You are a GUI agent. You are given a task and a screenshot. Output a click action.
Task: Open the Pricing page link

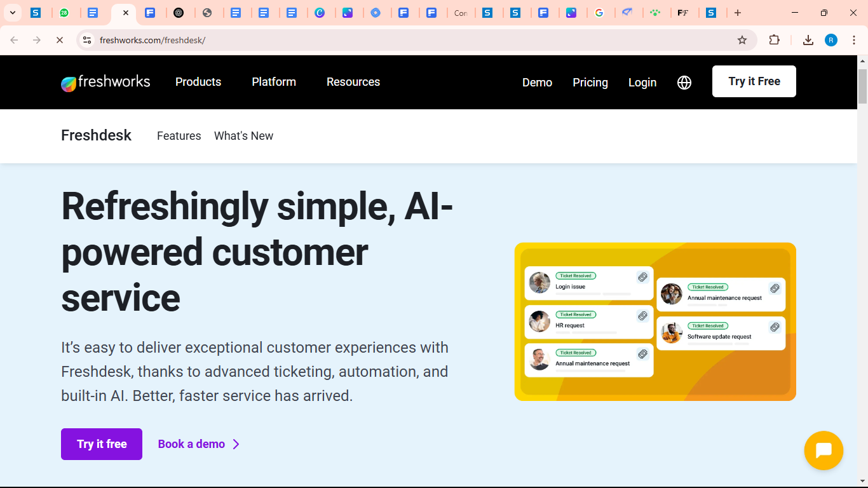(x=590, y=83)
